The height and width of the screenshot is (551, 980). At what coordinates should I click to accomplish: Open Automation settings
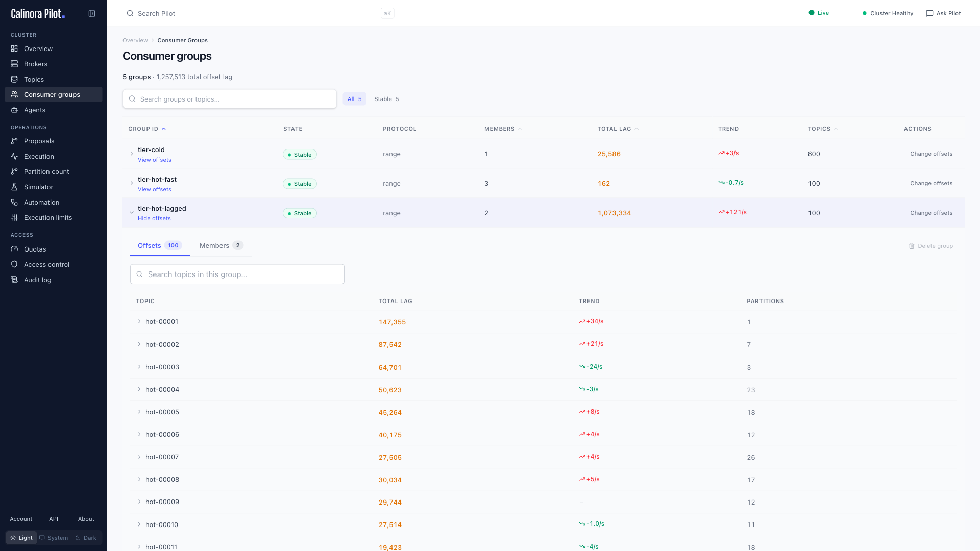tap(54, 202)
